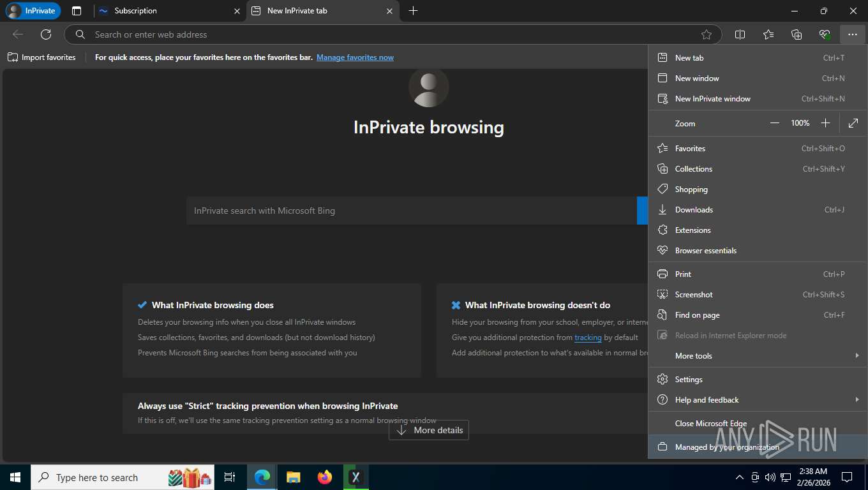The height and width of the screenshot is (490, 868).
Task: Click the What InPrivate browsing does heading
Action: (213, 305)
